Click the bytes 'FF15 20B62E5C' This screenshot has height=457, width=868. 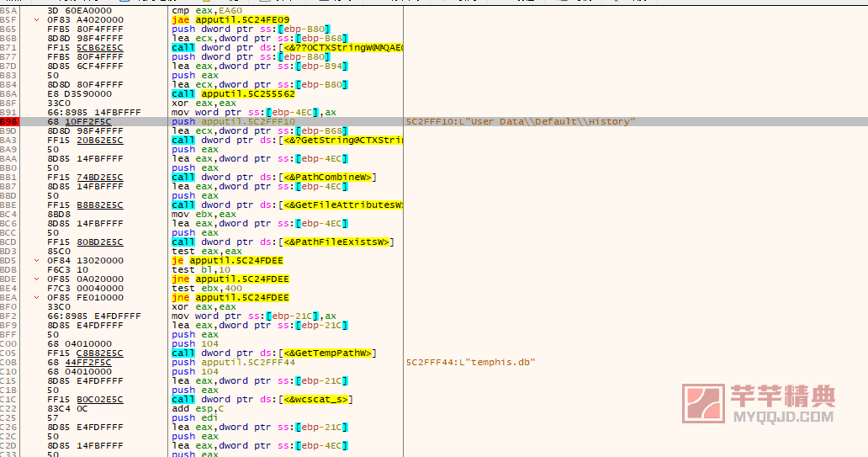point(85,141)
